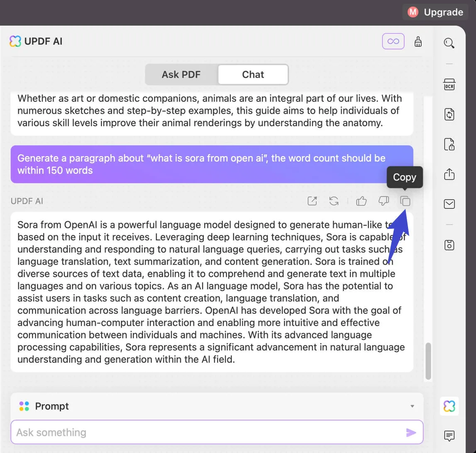Regenerate the Sora response
The height and width of the screenshot is (453, 476).
(334, 201)
